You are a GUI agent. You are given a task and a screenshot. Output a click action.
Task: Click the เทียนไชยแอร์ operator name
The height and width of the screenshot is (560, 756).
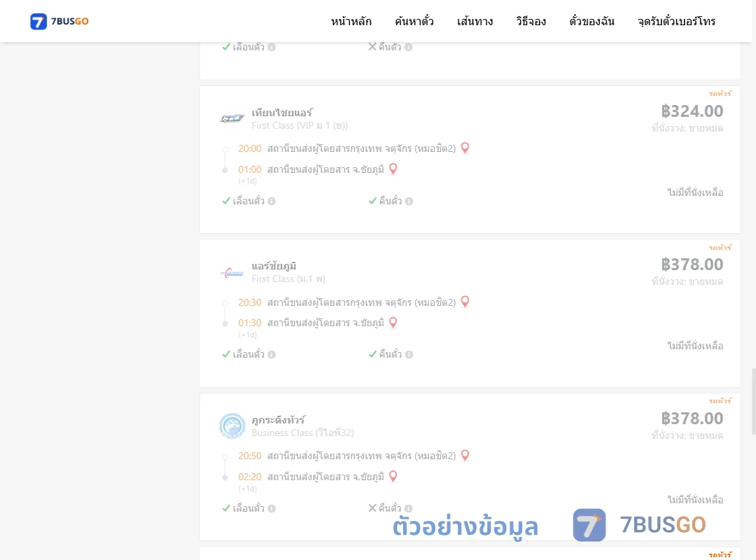(282, 113)
